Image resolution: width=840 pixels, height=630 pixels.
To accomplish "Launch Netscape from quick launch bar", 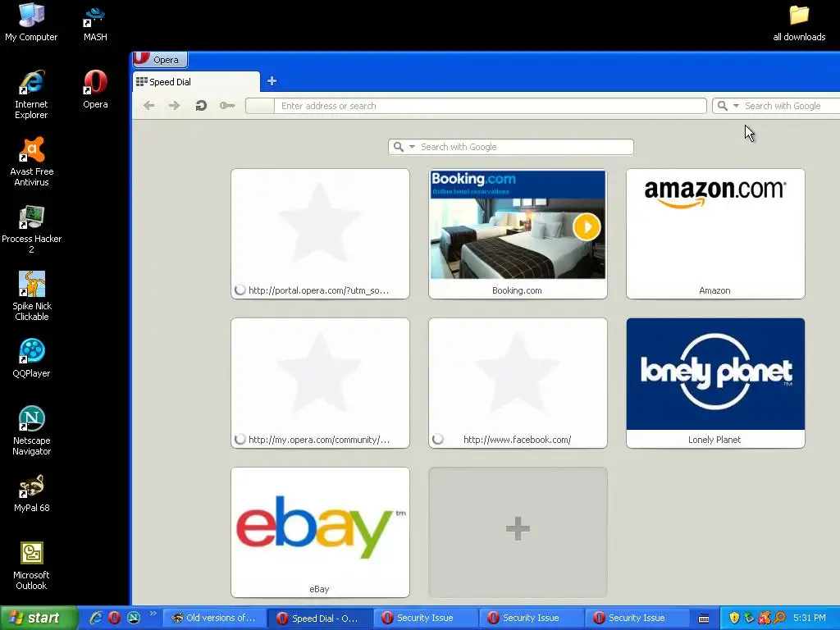I will (x=133, y=618).
